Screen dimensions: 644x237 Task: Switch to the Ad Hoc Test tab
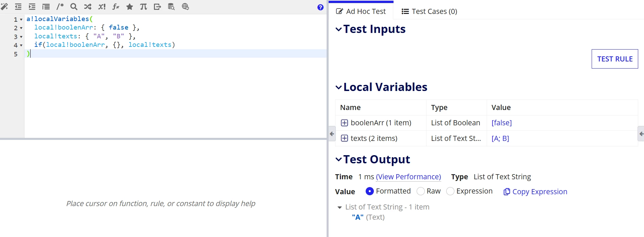click(361, 11)
